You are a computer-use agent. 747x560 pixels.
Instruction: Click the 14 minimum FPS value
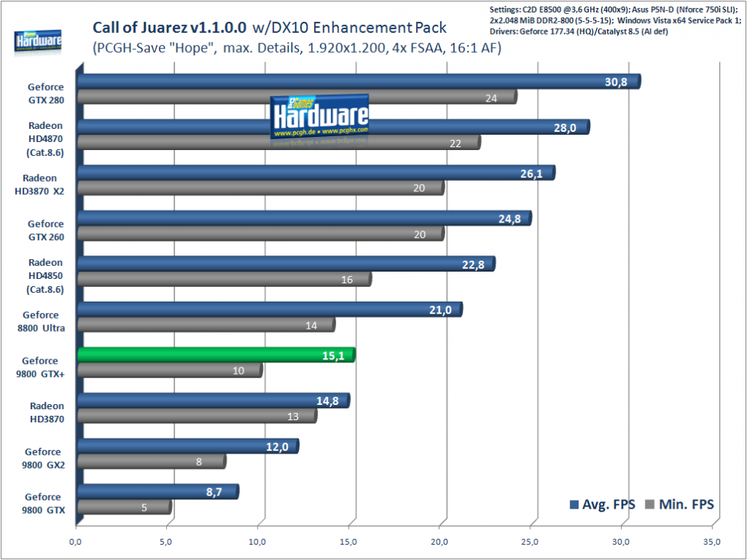pos(311,326)
